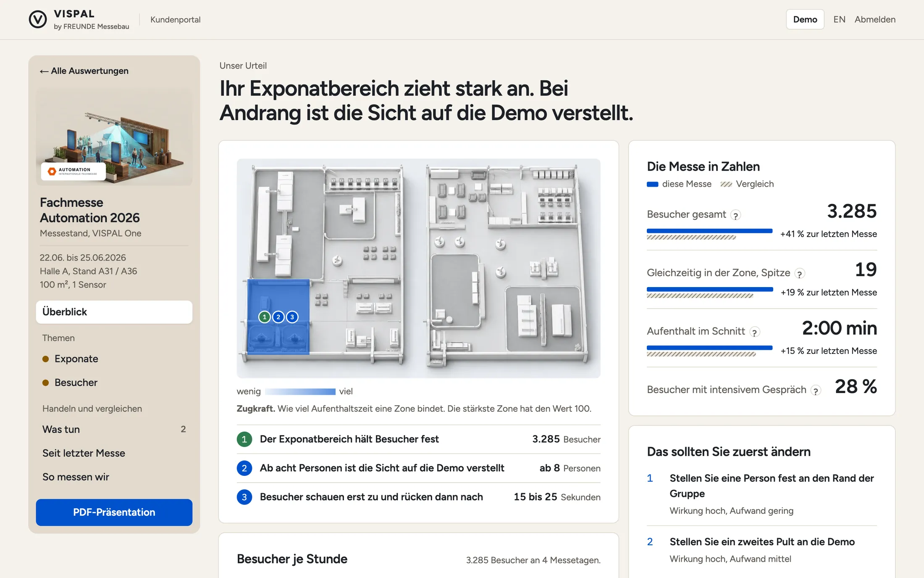This screenshot has height=578, width=924.
Task: Click the Das sollten Sie zuerst ändern heading
Action: coord(729,452)
